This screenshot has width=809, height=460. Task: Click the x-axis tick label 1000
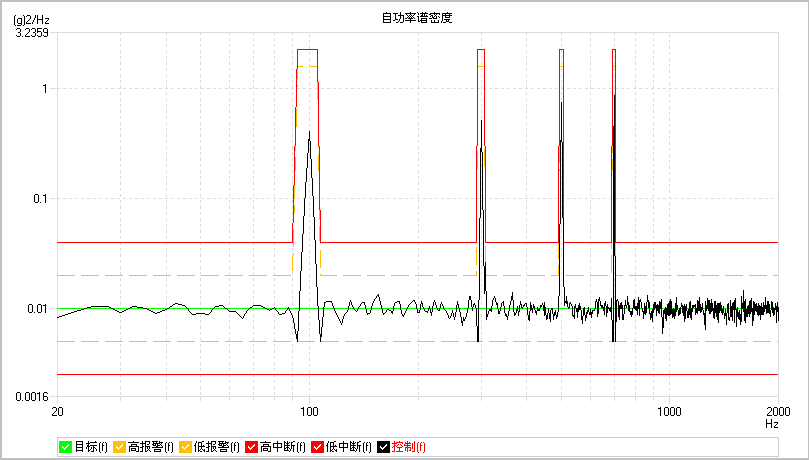(669, 412)
